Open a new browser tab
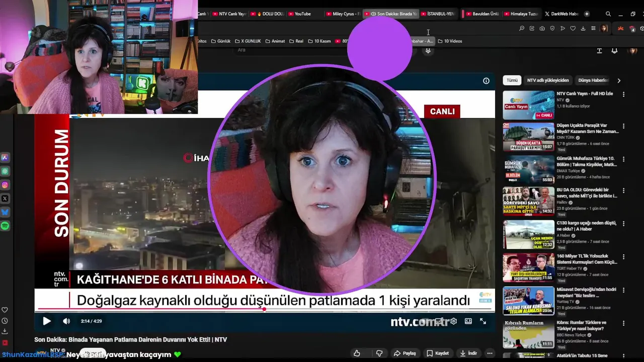 pos(587,14)
